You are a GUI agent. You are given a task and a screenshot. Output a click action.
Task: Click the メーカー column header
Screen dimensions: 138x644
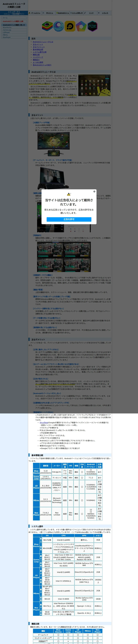pos(57,466)
